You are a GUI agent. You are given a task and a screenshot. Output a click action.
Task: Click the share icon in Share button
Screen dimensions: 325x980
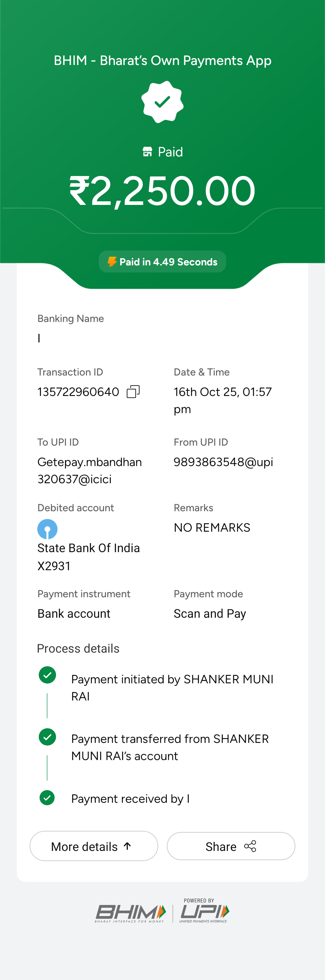tap(250, 846)
